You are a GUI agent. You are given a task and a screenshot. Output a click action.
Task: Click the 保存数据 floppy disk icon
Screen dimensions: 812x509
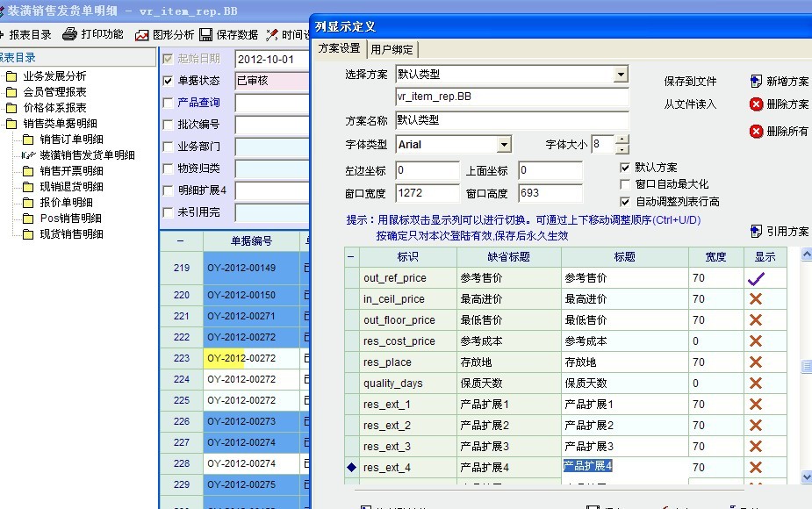(x=206, y=35)
